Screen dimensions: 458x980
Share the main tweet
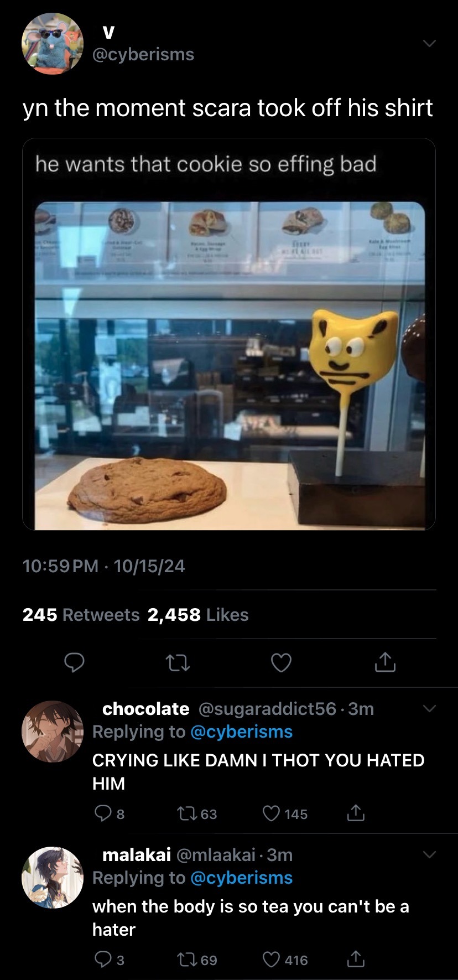pyautogui.click(x=385, y=662)
